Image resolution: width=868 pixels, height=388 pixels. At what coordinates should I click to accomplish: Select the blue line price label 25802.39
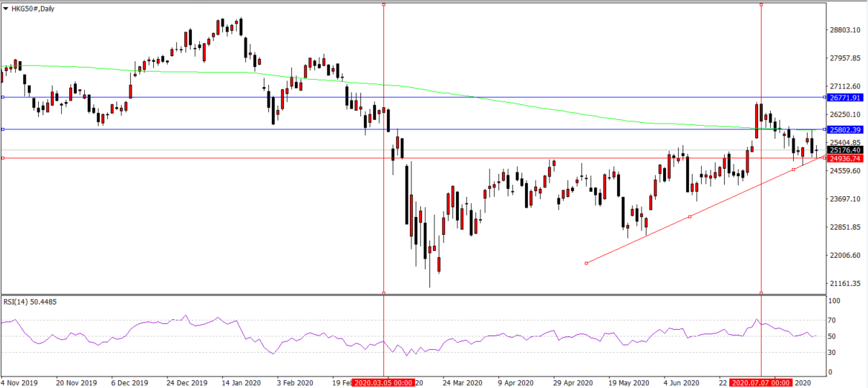tap(845, 130)
